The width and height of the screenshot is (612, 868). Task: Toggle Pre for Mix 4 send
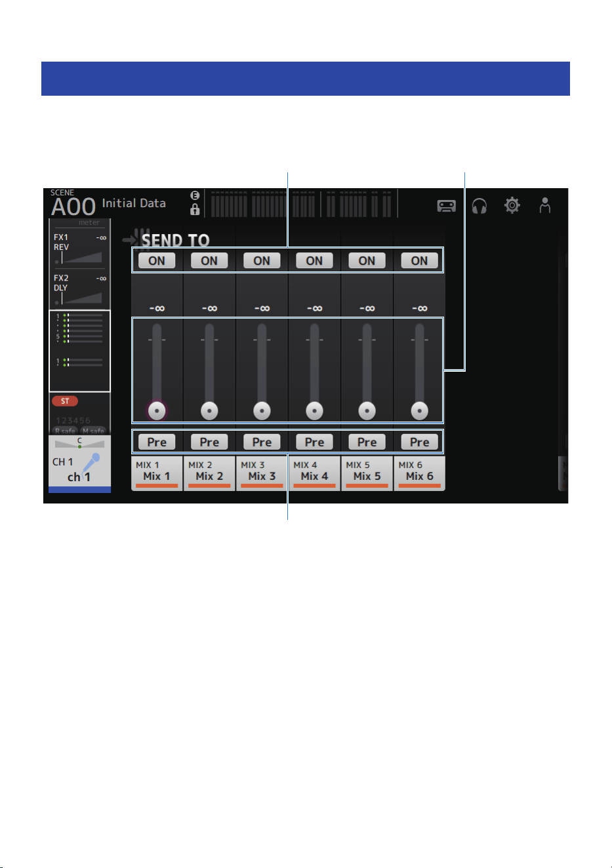click(x=314, y=442)
